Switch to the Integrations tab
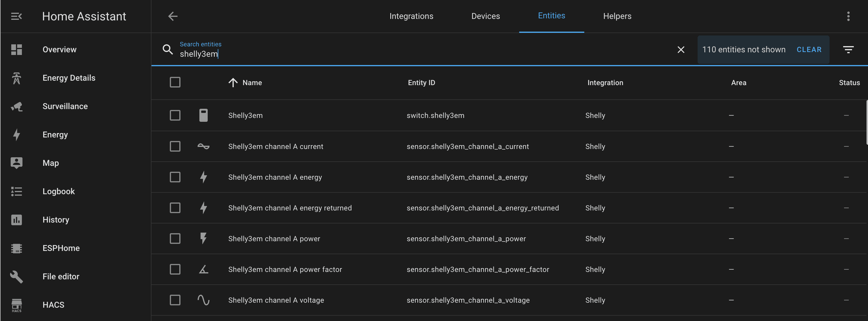 pyautogui.click(x=411, y=16)
